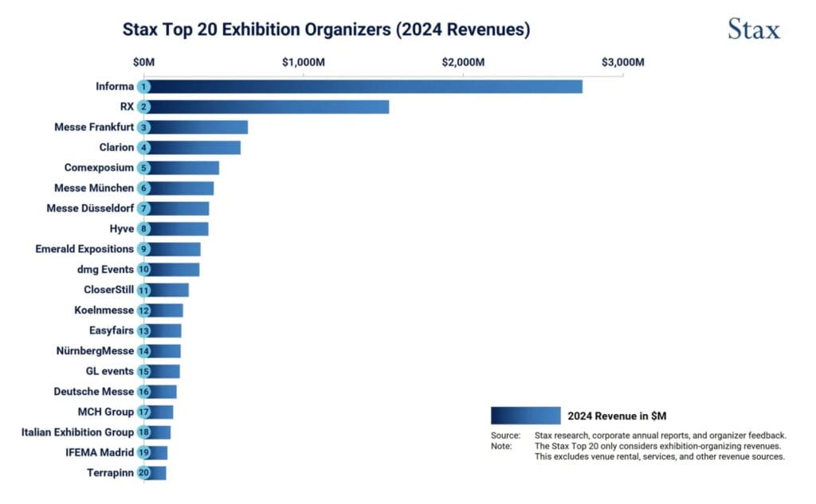The image size is (816, 504).
Task: Click the 'Messe Frankfurt' label
Action: (x=94, y=127)
